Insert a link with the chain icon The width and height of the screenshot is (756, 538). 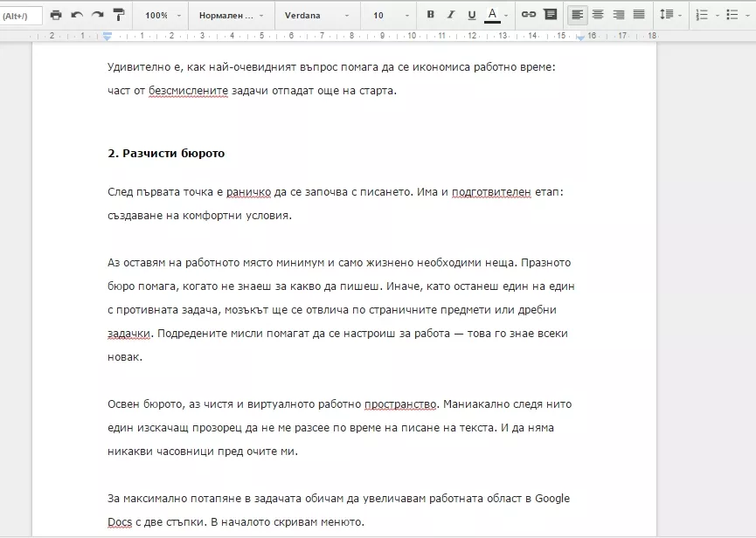point(529,15)
